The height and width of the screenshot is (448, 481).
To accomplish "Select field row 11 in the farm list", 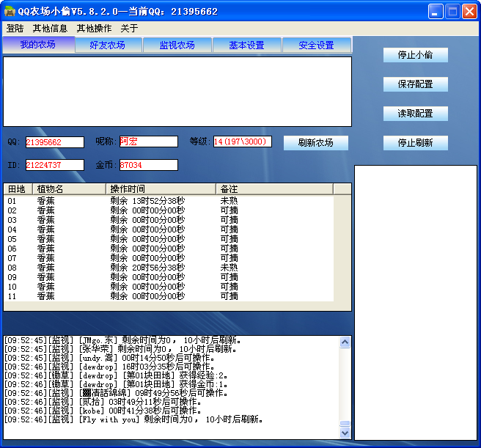I will click(169, 296).
